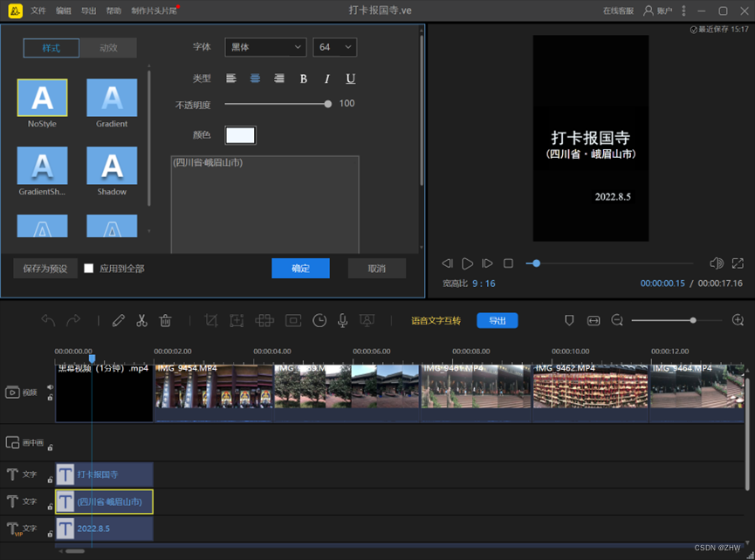The width and height of the screenshot is (755, 560).
Task: Select the Gradient text style thumbnail
Action: click(112, 99)
